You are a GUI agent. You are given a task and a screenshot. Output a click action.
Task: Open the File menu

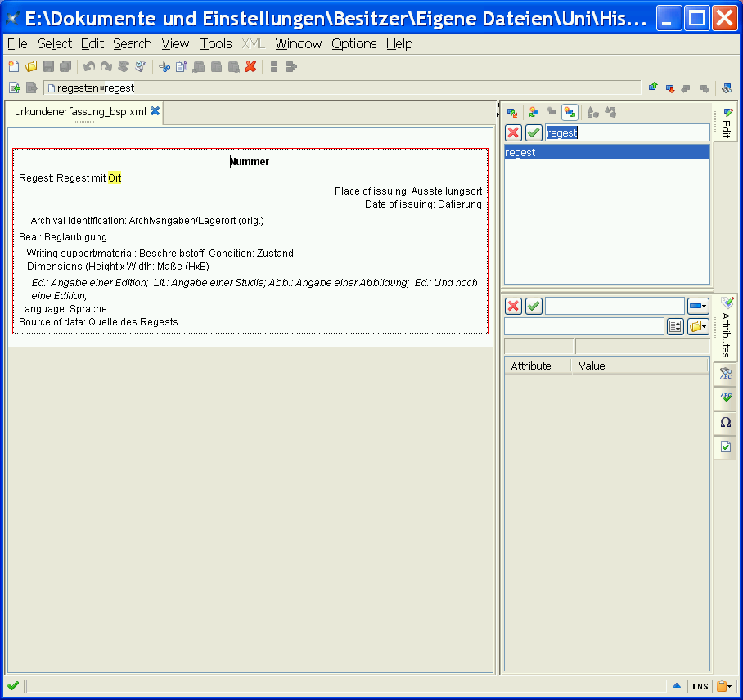tap(17, 44)
